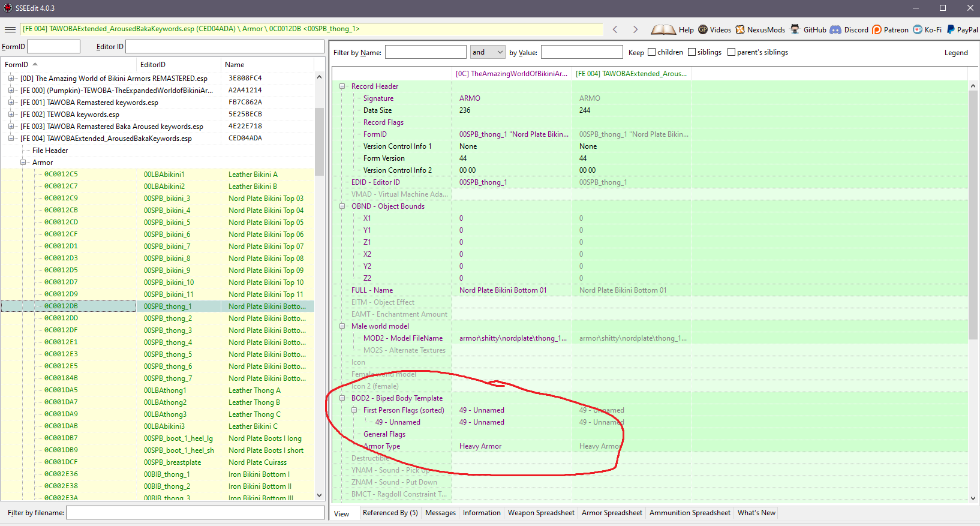The height and width of the screenshot is (526, 980).
Task: Focus the by Value filter field
Action: tap(582, 52)
